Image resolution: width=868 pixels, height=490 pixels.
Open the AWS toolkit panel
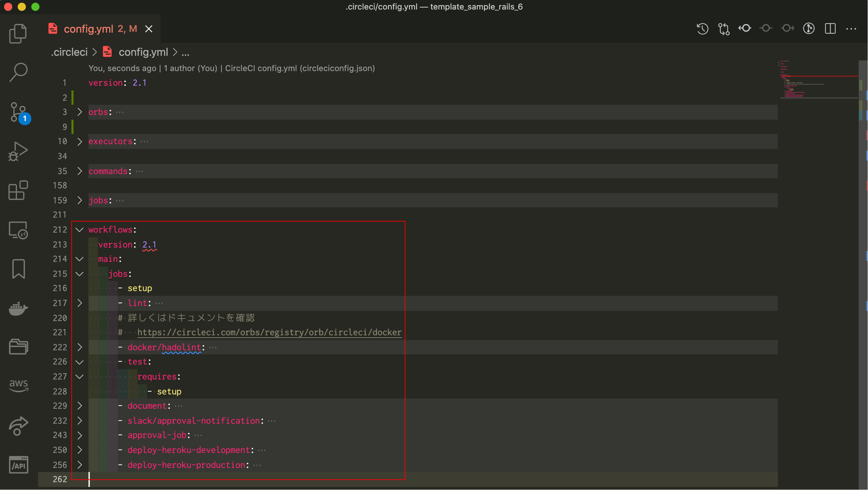[18, 385]
